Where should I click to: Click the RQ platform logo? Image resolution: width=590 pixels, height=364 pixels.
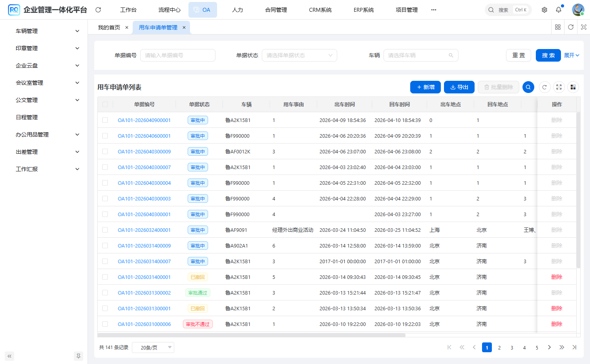tap(14, 10)
